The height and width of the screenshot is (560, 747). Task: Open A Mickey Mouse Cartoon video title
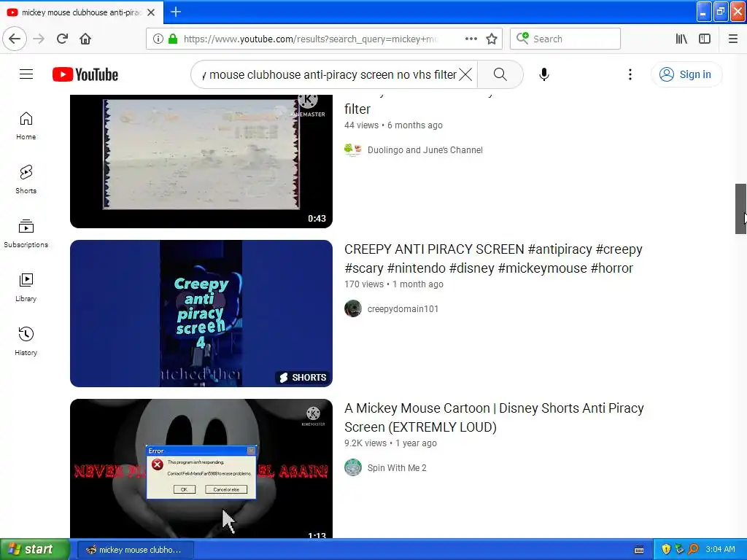[494, 418]
